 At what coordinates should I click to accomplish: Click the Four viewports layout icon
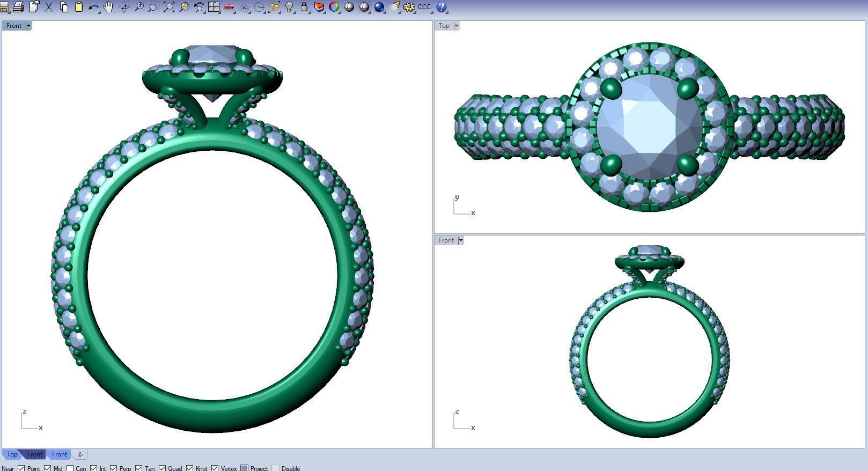(214, 7)
